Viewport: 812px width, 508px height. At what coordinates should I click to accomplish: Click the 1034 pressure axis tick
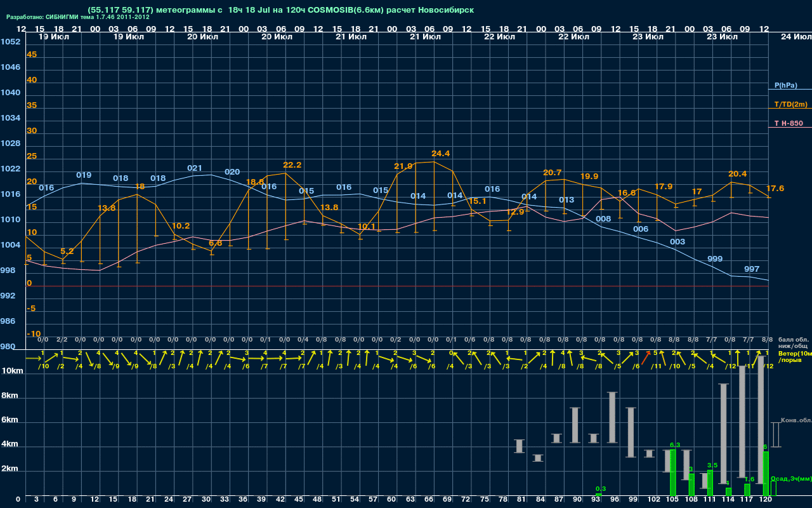coord(10,118)
